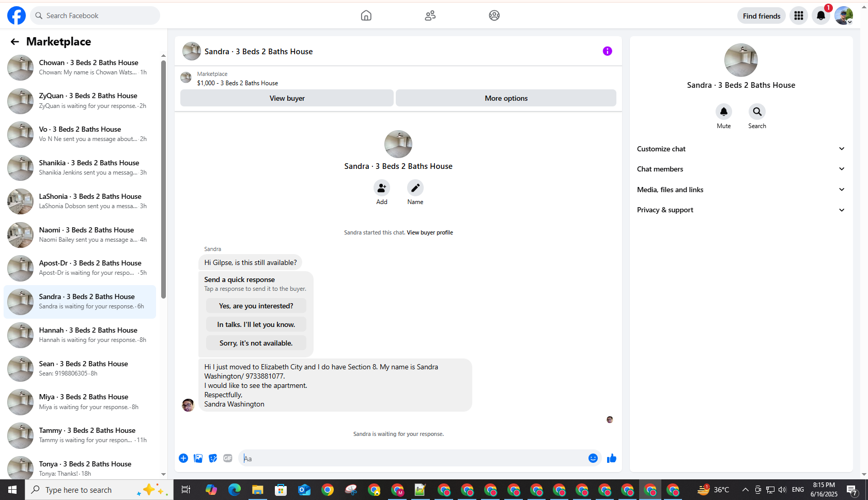Open Hannah conversation in list

[x=80, y=335]
